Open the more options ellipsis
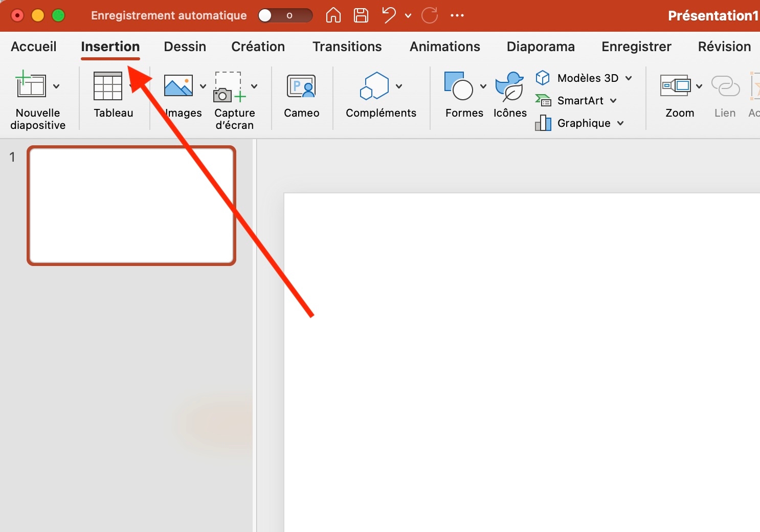This screenshot has height=532, width=760. (x=457, y=15)
